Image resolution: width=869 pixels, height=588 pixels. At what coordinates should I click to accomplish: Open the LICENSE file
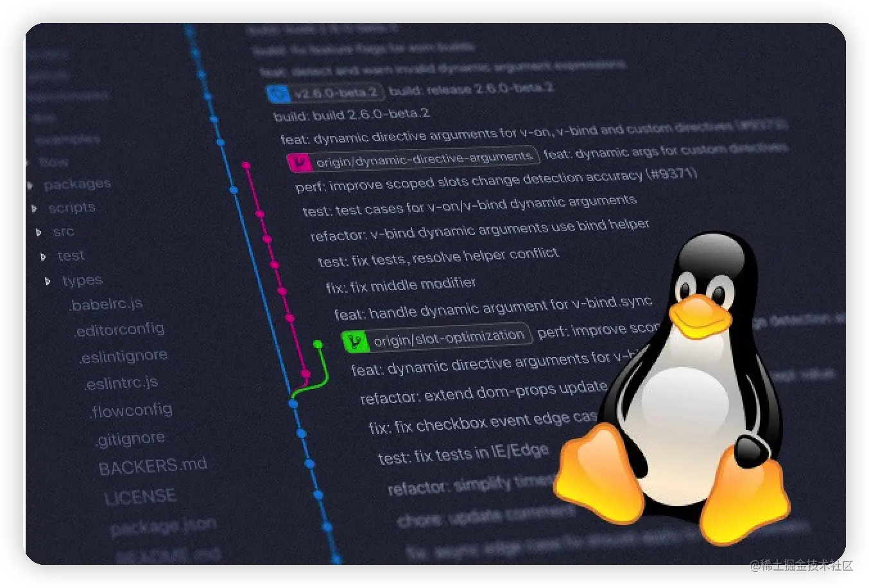[140, 497]
